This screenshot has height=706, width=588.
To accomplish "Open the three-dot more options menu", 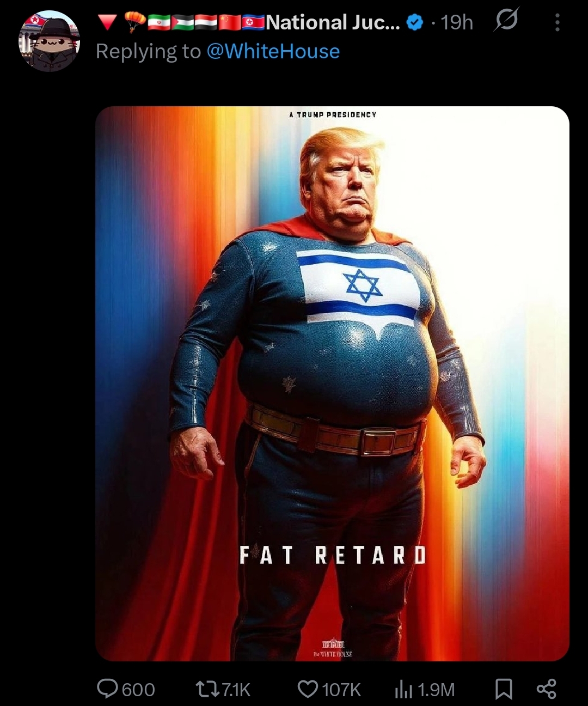I will click(x=557, y=22).
